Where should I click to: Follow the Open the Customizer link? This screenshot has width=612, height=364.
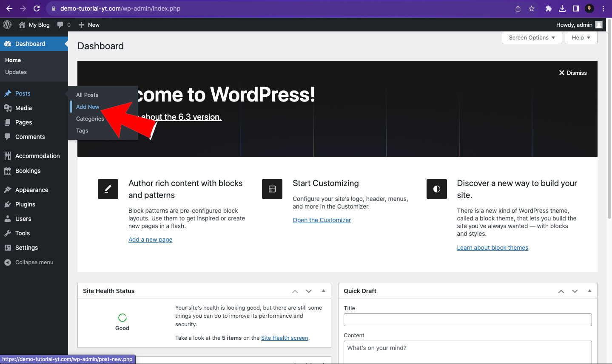tap(322, 220)
